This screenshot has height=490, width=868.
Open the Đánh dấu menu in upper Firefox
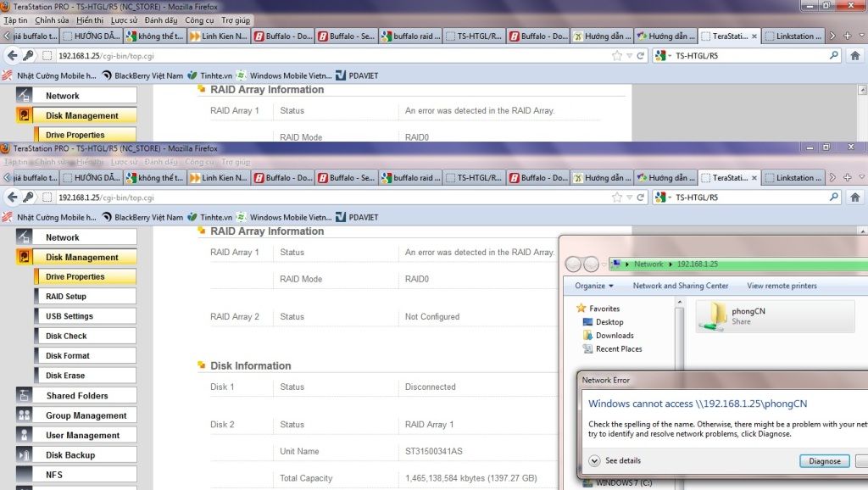[x=161, y=20]
